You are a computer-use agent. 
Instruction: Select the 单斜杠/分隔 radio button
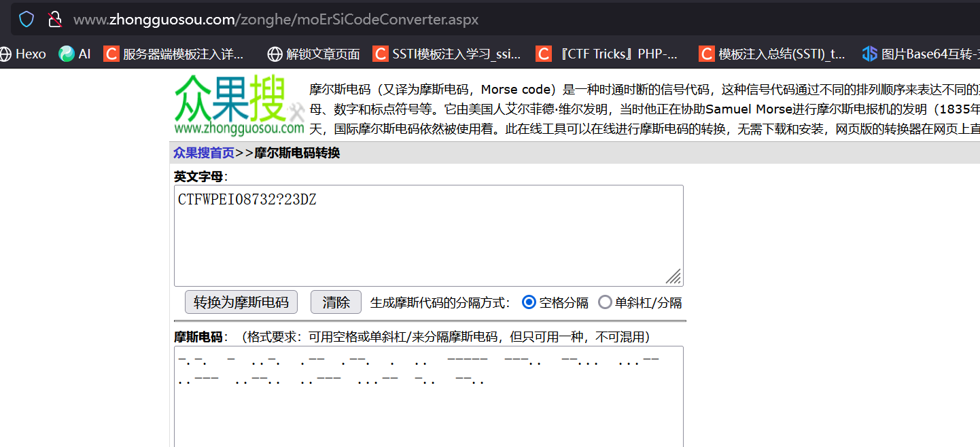click(x=605, y=302)
